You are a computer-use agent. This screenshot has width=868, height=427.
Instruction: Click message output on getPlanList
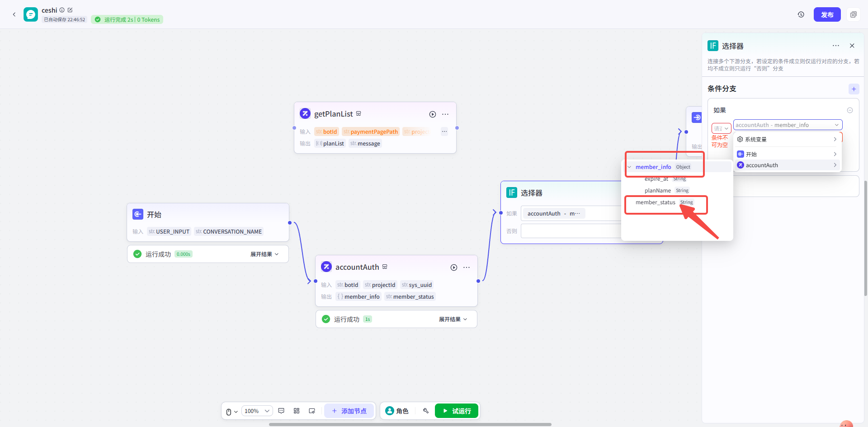point(365,143)
